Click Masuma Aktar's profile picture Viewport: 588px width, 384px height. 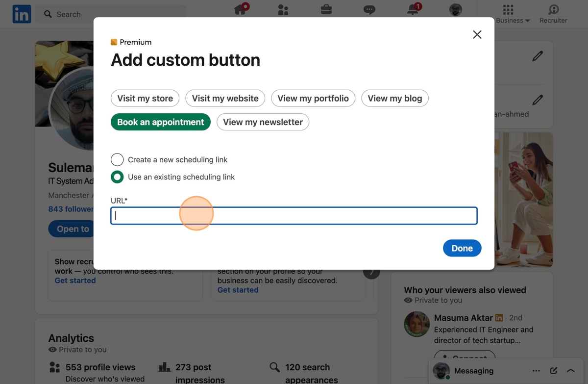click(416, 324)
